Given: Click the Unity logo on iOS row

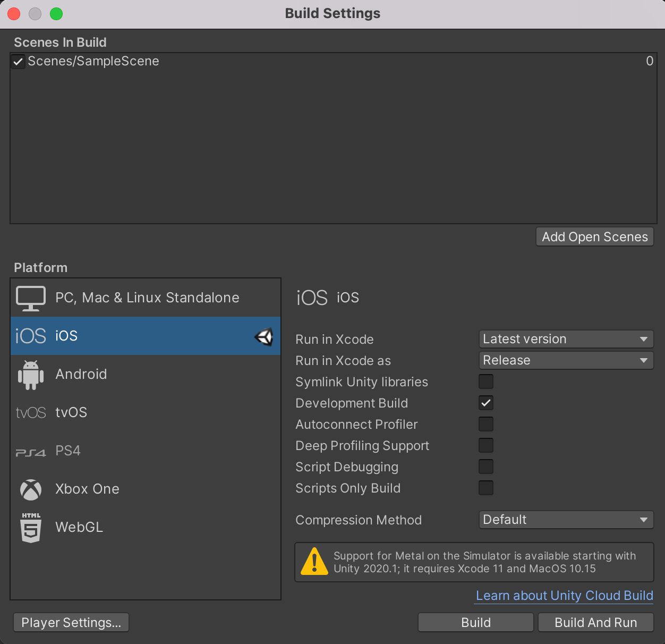Looking at the screenshot, I should [x=264, y=336].
